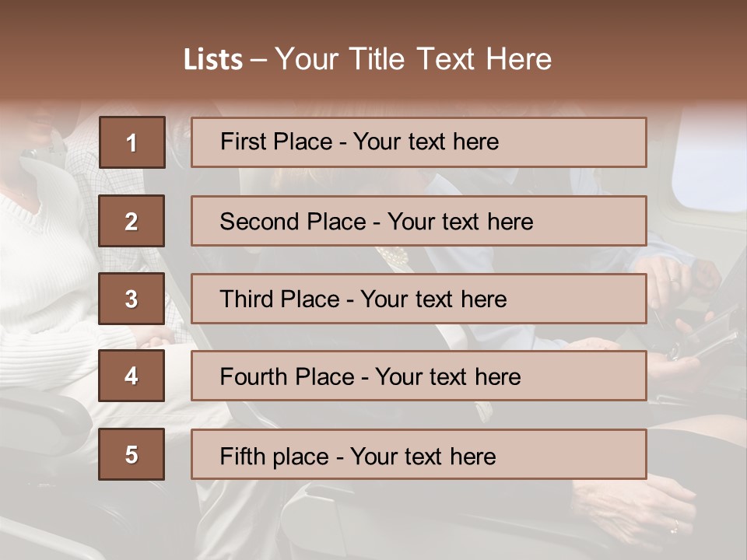This screenshot has height=560, width=747.
Task: Click 'Your text here' in Second Place row
Action: 460,222
